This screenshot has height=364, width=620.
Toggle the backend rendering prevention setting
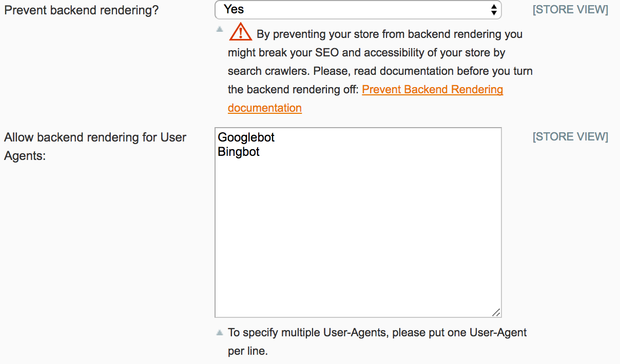point(358,10)
